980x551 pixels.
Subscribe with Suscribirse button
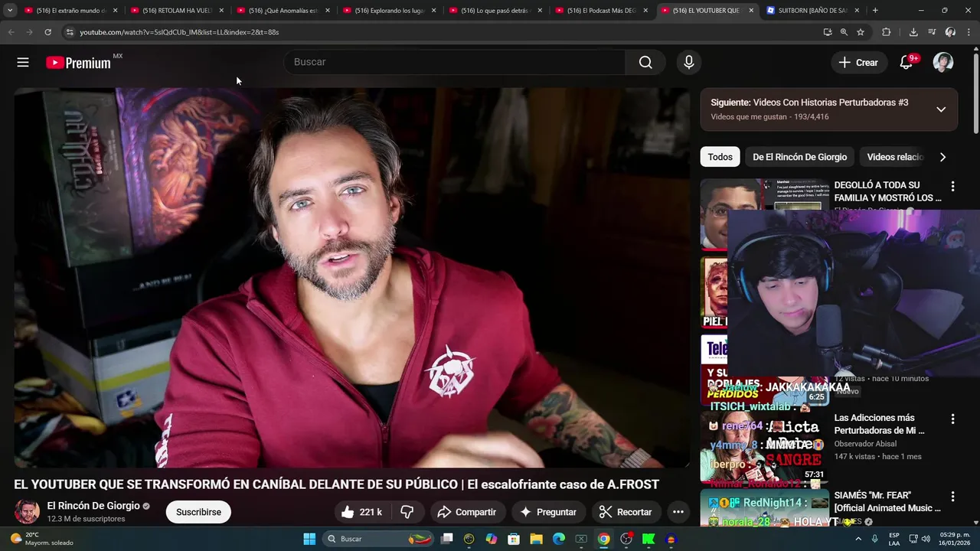(x=198, y=512)
